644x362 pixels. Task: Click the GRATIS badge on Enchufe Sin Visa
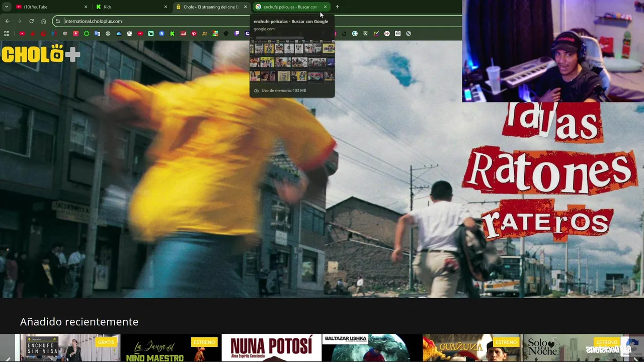pos(106,342)
